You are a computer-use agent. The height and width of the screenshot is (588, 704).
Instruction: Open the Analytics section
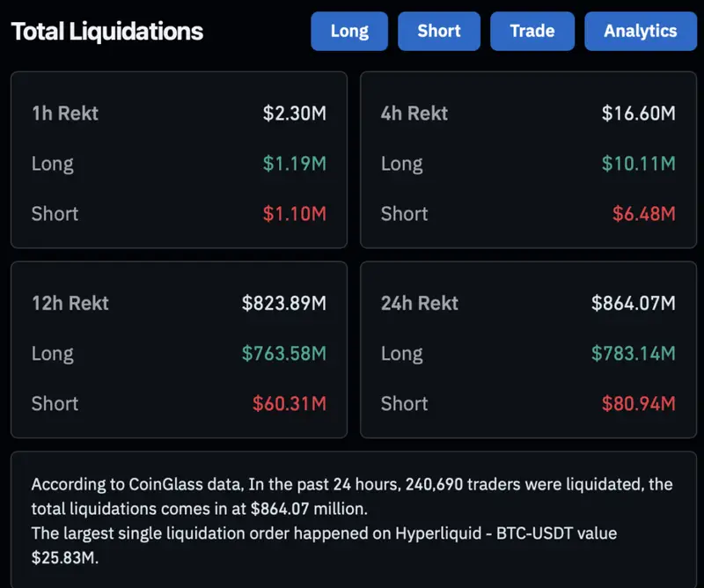click(640, 31)
